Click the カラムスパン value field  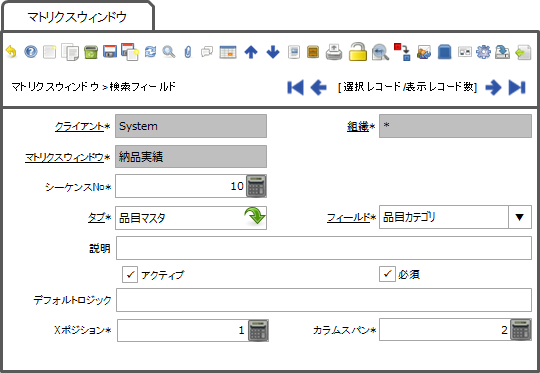click(x=445, y=330)
